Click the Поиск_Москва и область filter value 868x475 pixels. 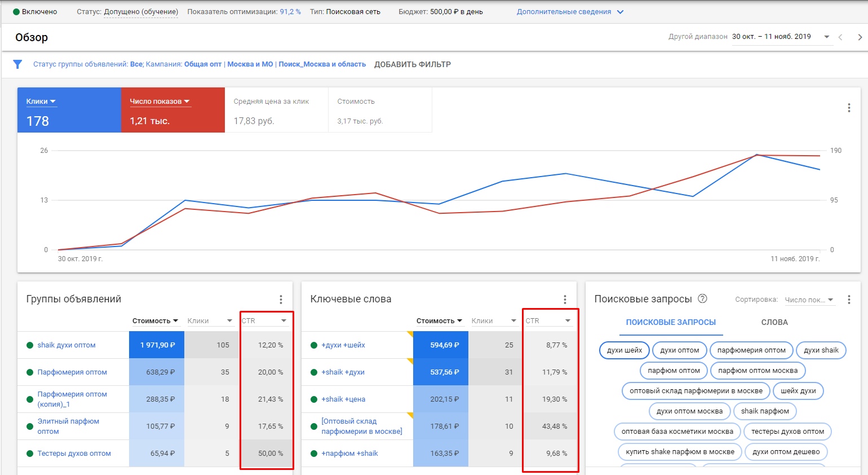[322, 64]
